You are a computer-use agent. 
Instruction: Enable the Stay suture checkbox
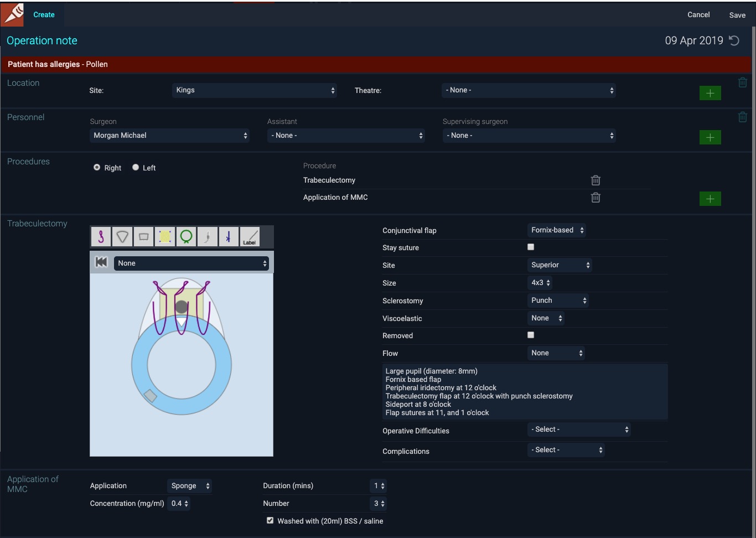coord(531,247)
